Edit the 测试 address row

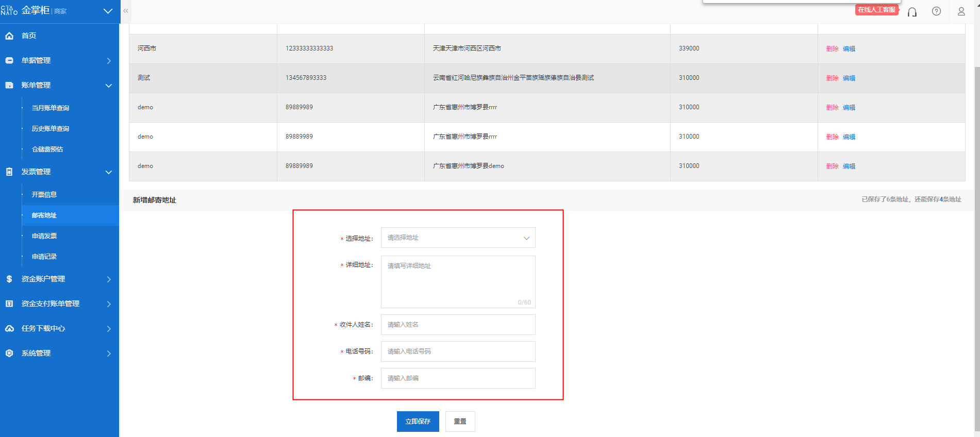click(849, 78)
